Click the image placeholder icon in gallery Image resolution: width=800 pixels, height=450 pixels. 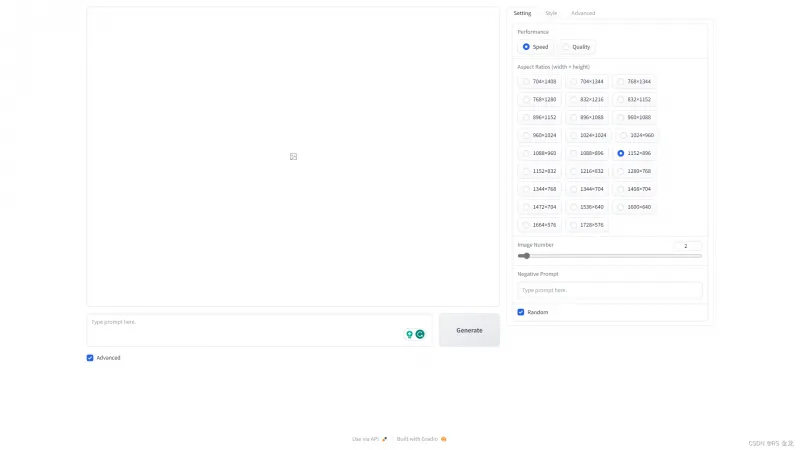click(293, 156)
